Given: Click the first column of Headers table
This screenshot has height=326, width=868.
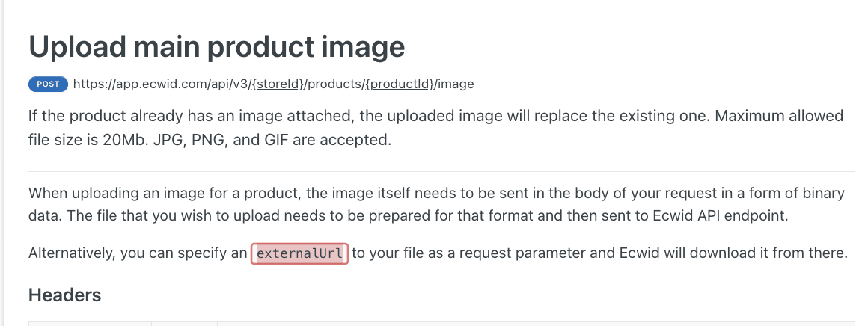Looking at the screenshot, I should 91,323.
